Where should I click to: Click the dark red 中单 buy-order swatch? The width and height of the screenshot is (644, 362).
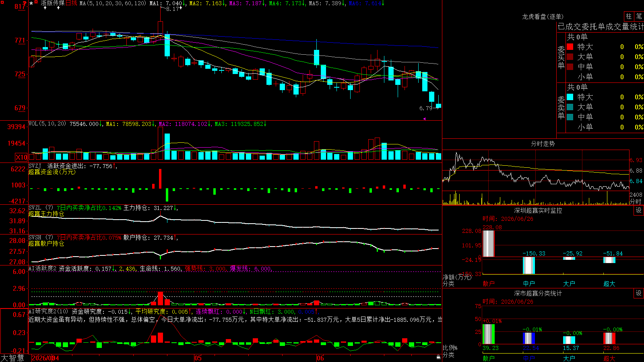pyautogui.click(x=570, y=67)
